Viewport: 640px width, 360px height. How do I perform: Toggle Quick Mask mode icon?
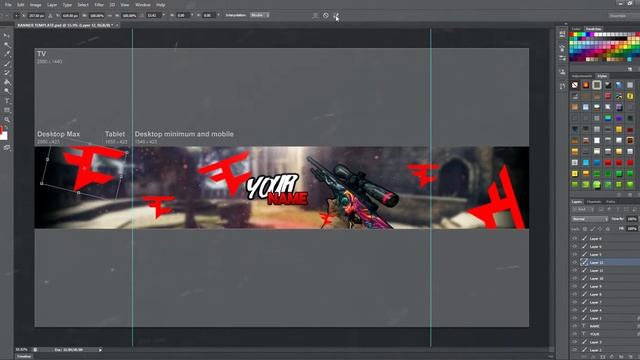7,147
